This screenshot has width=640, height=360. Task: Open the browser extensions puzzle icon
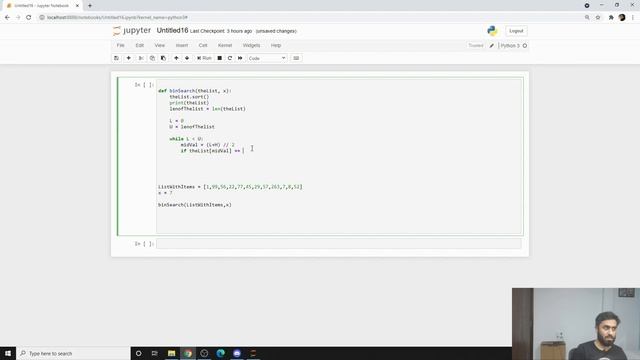coord(611,18)
